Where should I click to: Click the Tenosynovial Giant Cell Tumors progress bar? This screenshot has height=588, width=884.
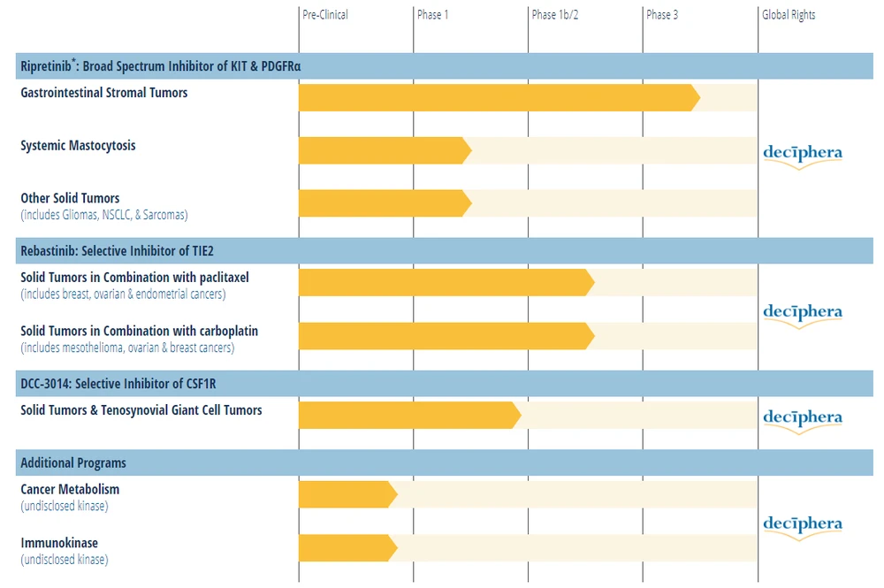coord(408,416)
